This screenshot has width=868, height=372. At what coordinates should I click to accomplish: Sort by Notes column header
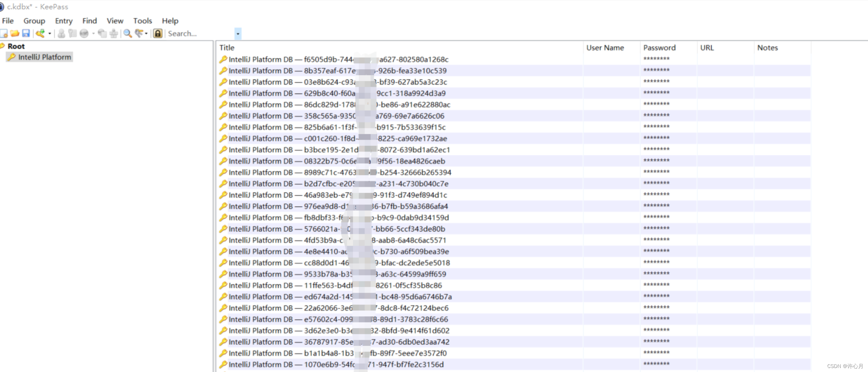coord(783,48)
